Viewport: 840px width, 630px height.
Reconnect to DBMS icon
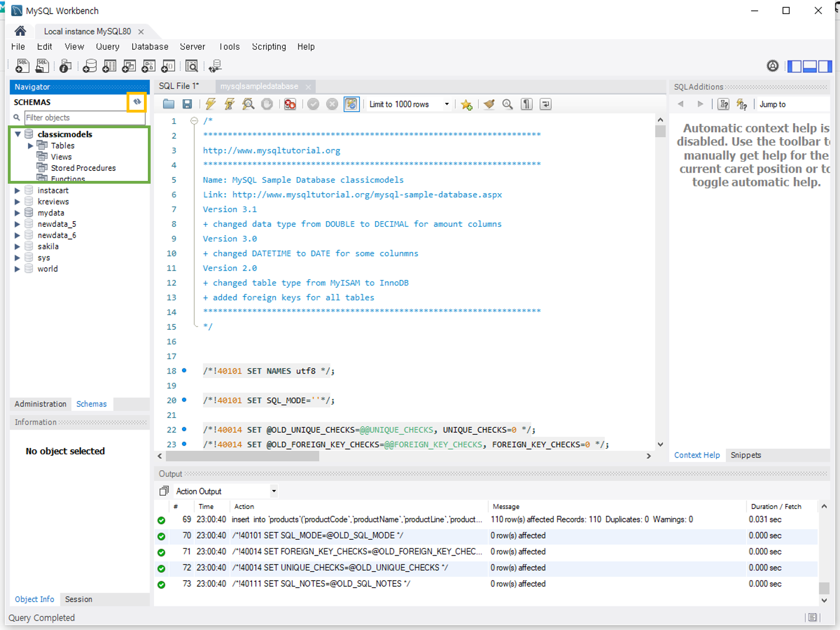215,66
